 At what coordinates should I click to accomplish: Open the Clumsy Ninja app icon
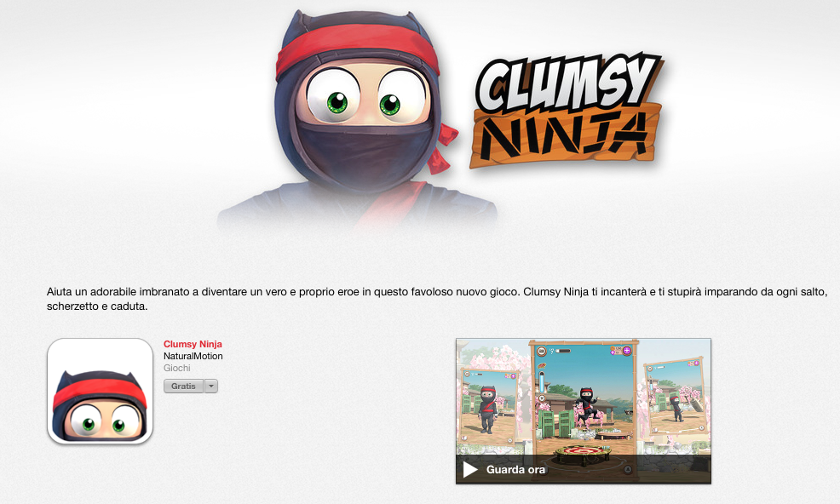point(101,391)
